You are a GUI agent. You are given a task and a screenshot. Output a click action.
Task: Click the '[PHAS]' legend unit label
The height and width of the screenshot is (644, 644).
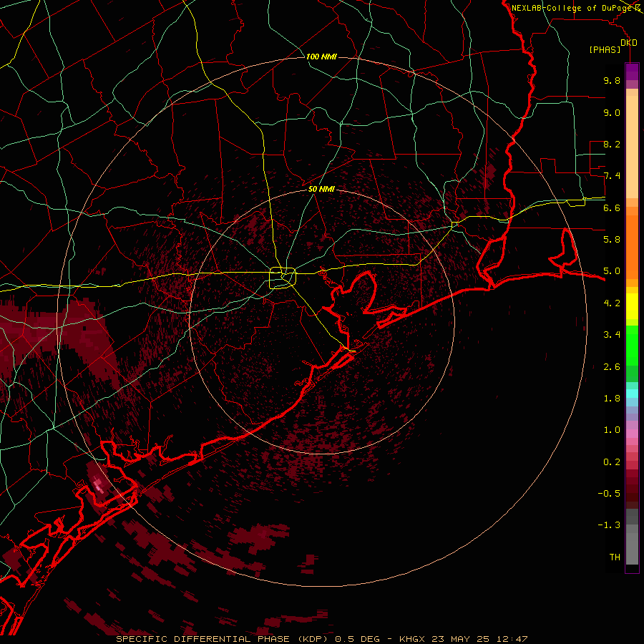pyautogui.click(x=605, y=49)
